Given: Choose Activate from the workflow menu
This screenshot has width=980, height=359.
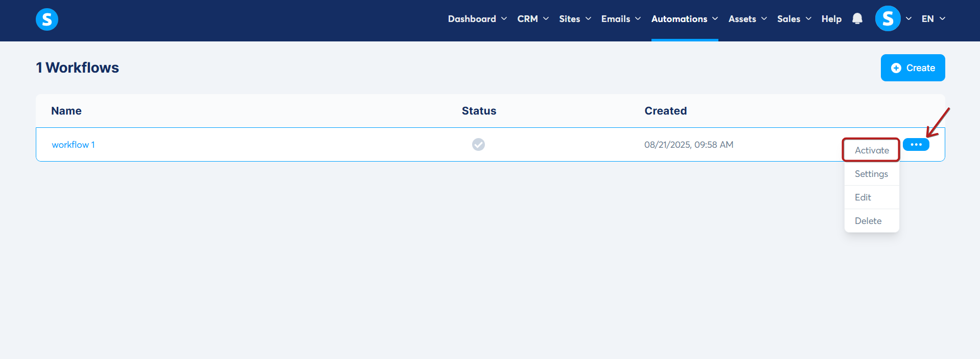Looking at the screenshot, I should [x=871, y=150].
